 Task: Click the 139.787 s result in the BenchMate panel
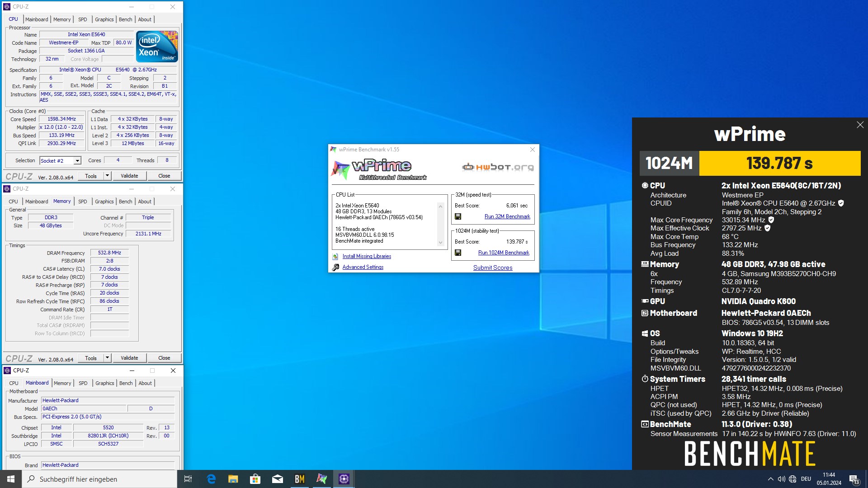(779, 163)
